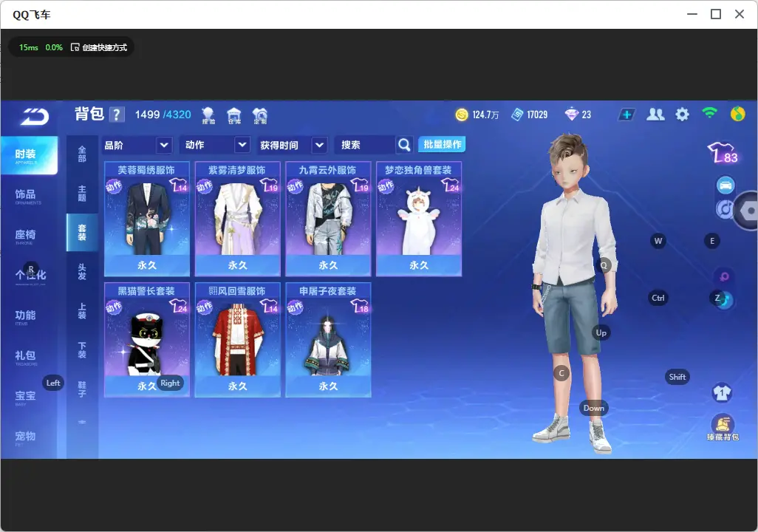This screenshot has width=758, height=532.
Task: Click the blue plus recharge button
Action: [626, 115]
